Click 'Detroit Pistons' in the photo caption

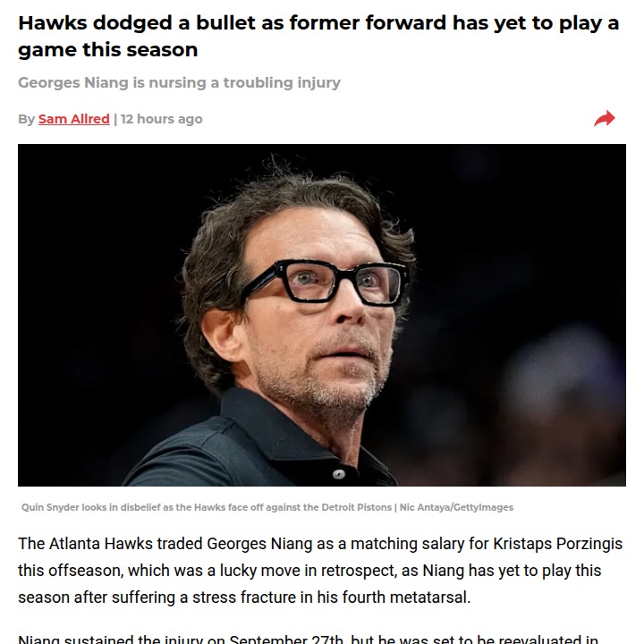356,507
